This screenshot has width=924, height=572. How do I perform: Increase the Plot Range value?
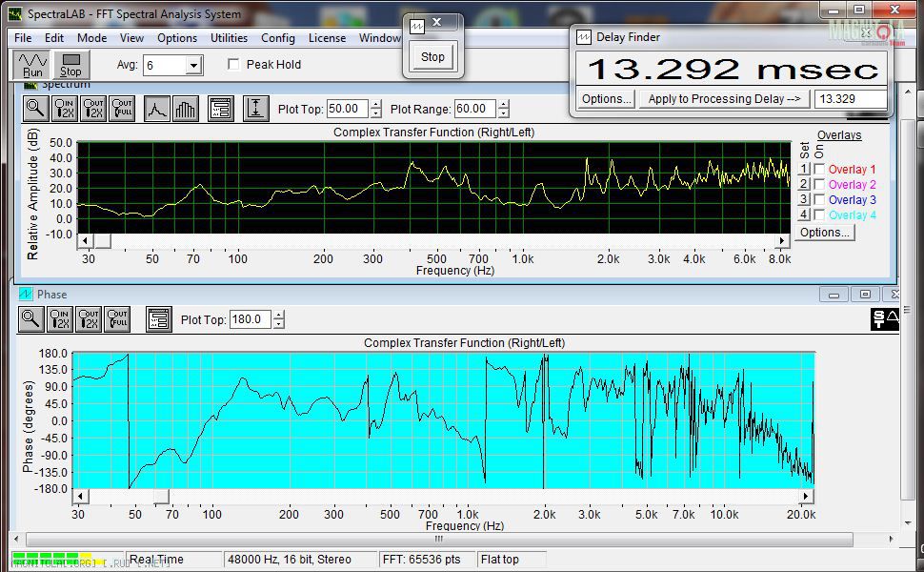pyautogui.click(x=503, y=104)
